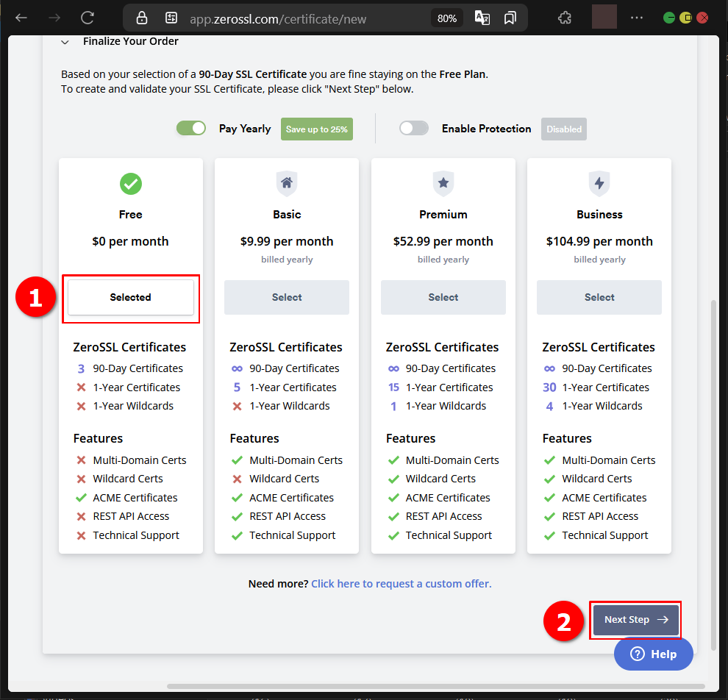Image resolution: width=728 pixels, height=700 pixels.
Task: Toggle the Enable Protection switch
Action: point(414,128)
